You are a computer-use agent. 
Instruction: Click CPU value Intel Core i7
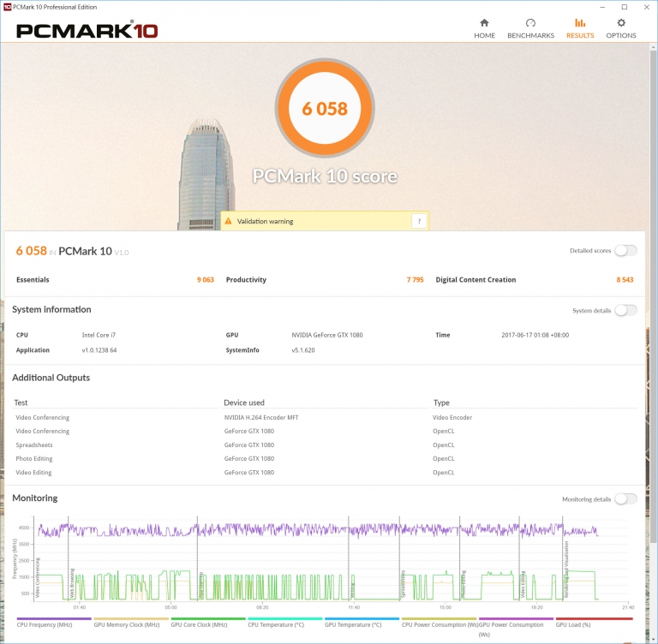tap(99, 335)
